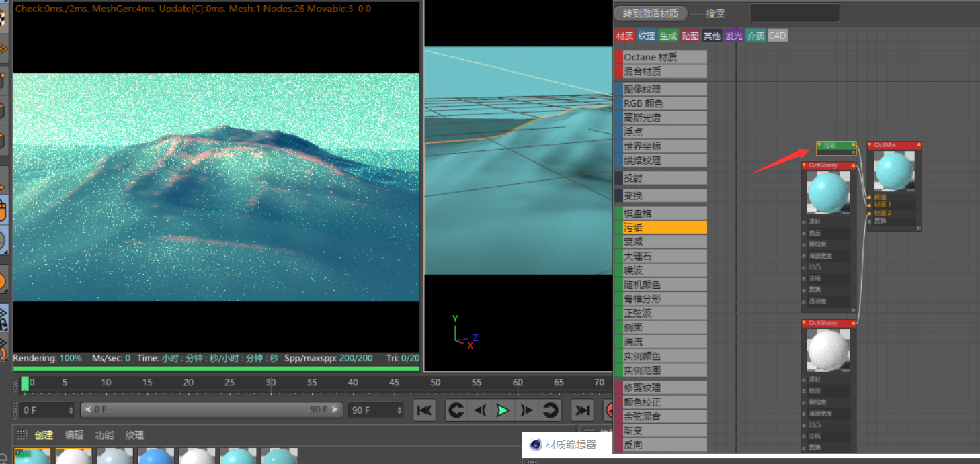The image size is (980, 464).
Task: Switch to the 纹理 tab in node editor
Action: pos(646,36)
